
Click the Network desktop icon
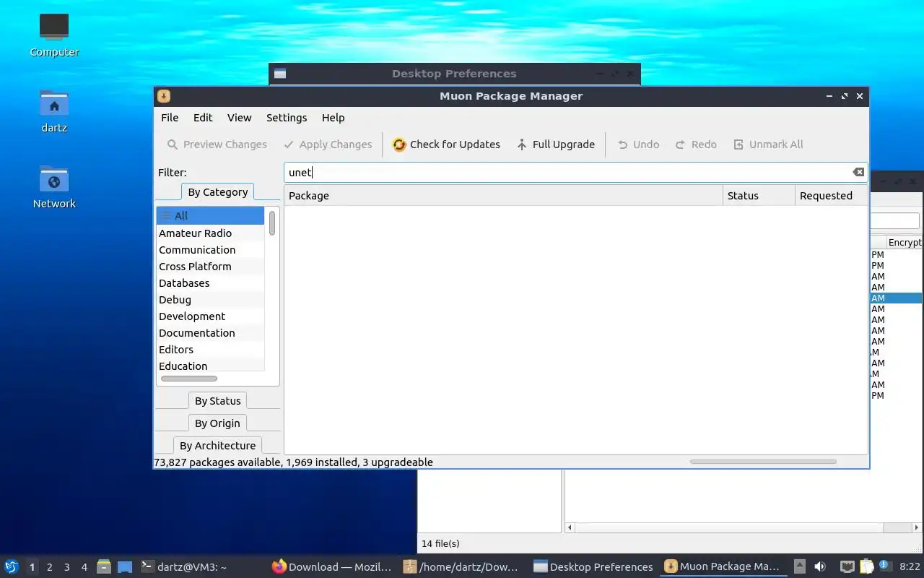coord(54,187)
